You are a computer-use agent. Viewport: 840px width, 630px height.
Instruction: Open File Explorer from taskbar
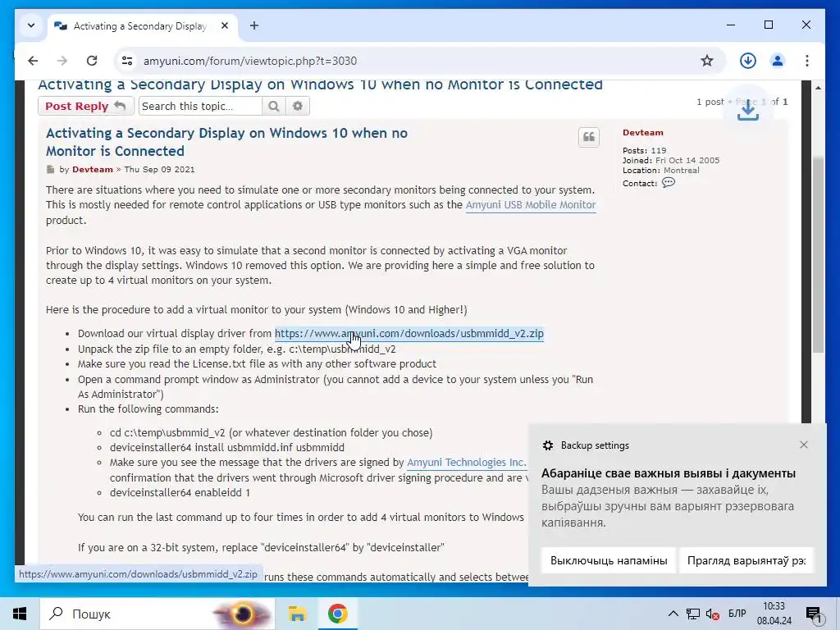(297, 614)
